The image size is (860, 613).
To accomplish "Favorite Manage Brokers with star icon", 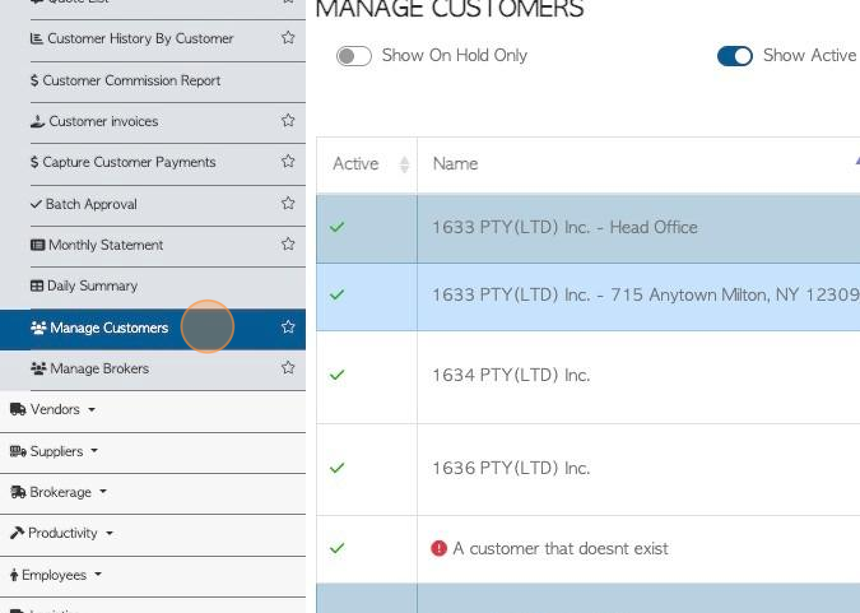I will click(288, 368).
